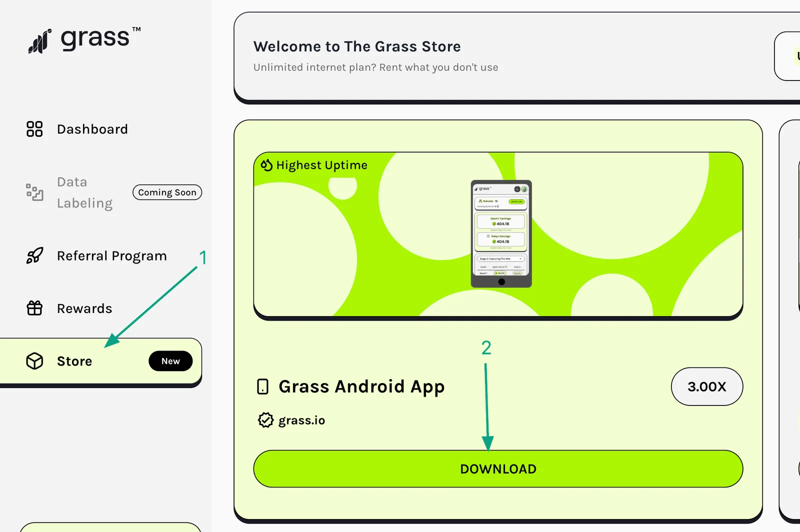Viewport: 800px width, 532px height.
Task: Click the Android app phone preview image
Action: click(x=501, y=233)
